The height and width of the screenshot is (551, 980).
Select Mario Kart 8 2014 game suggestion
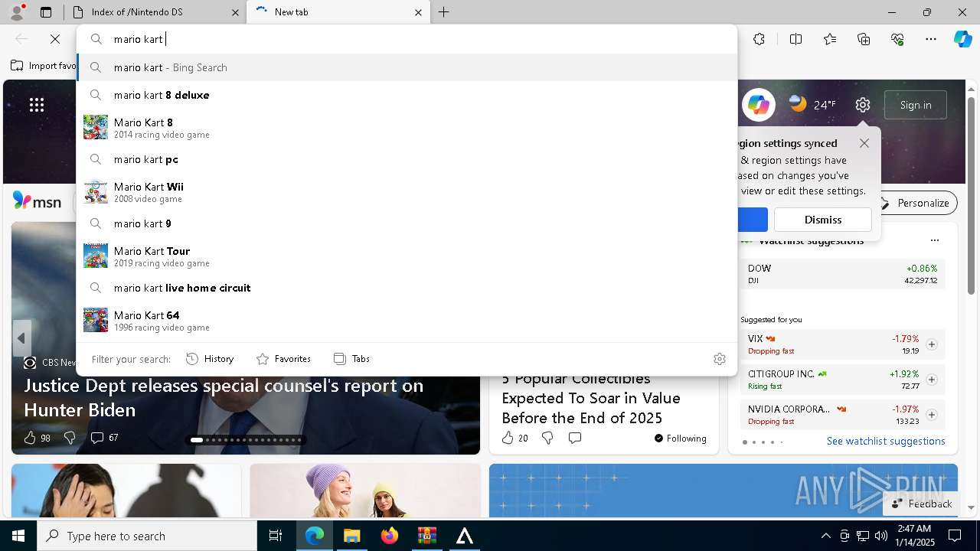[x=407, y=127]
